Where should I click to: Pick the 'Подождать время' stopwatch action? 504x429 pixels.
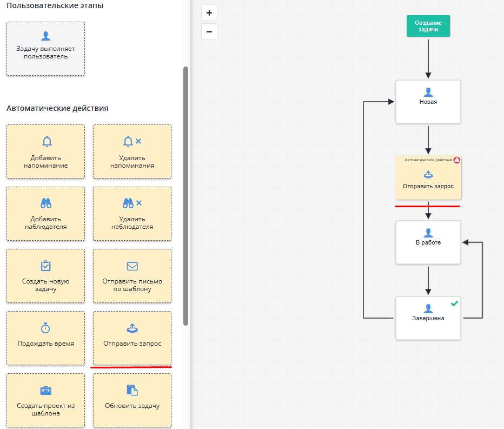pos(46,338)
